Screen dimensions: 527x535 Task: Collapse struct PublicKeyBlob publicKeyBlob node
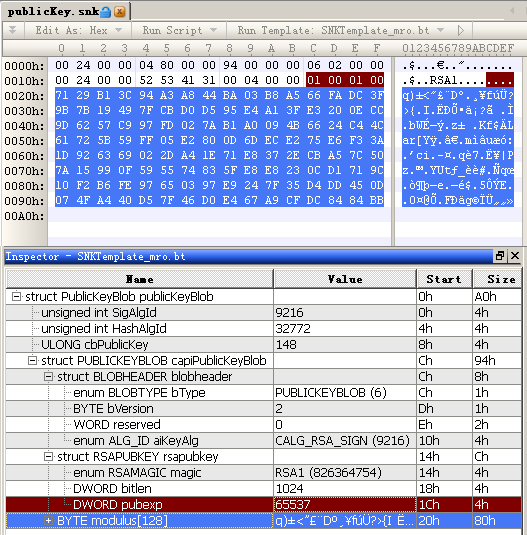[16, 296]
